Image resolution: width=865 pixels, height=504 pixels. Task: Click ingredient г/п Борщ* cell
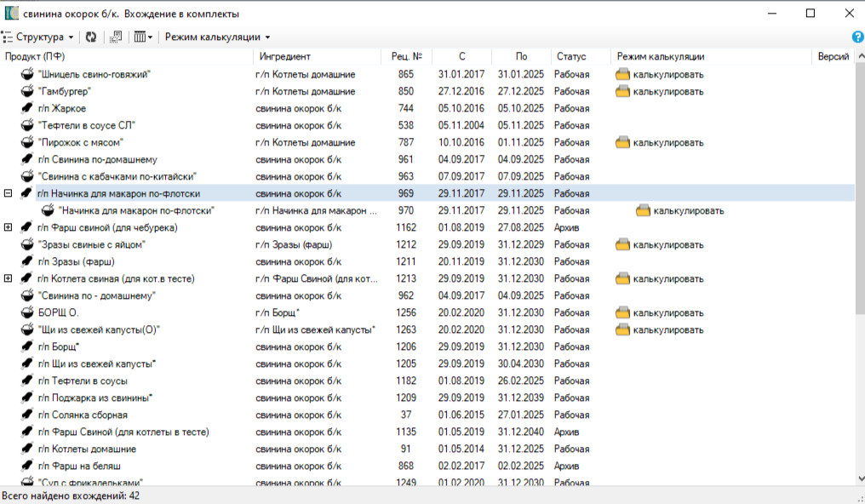[277, 312]
